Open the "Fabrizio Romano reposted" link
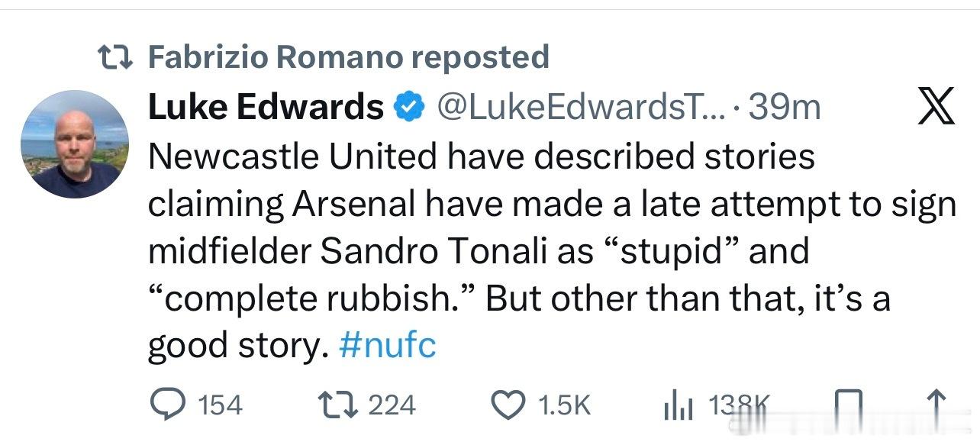980x445 pixels. [x=347, y=57]
